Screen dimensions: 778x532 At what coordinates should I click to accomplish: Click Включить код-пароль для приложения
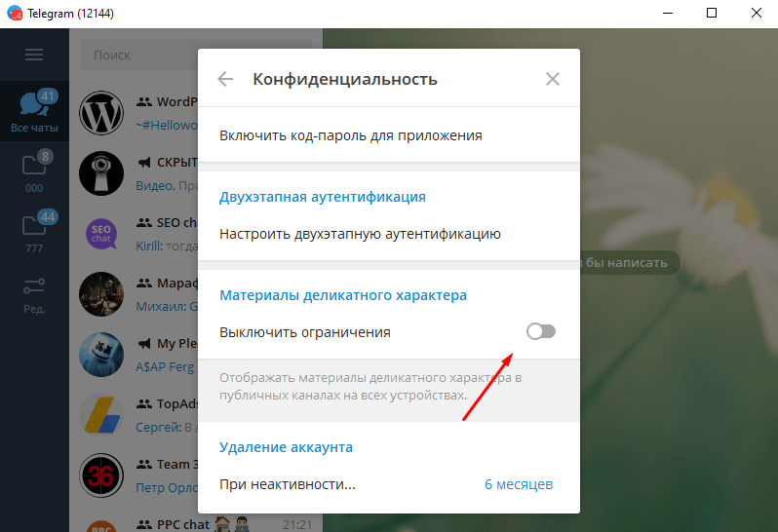[x=388, y=135]
